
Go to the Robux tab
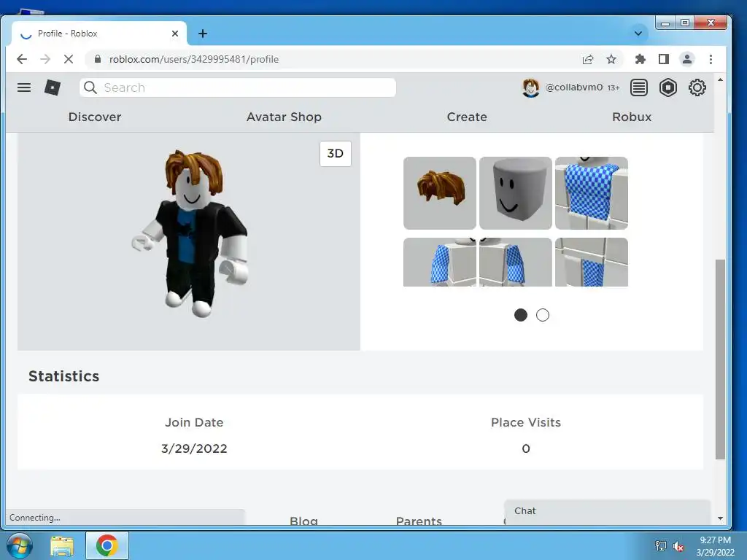(x=632, y=117)
